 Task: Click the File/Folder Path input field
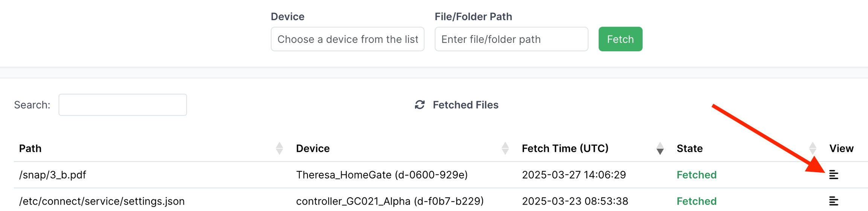[x=511, y=39]
